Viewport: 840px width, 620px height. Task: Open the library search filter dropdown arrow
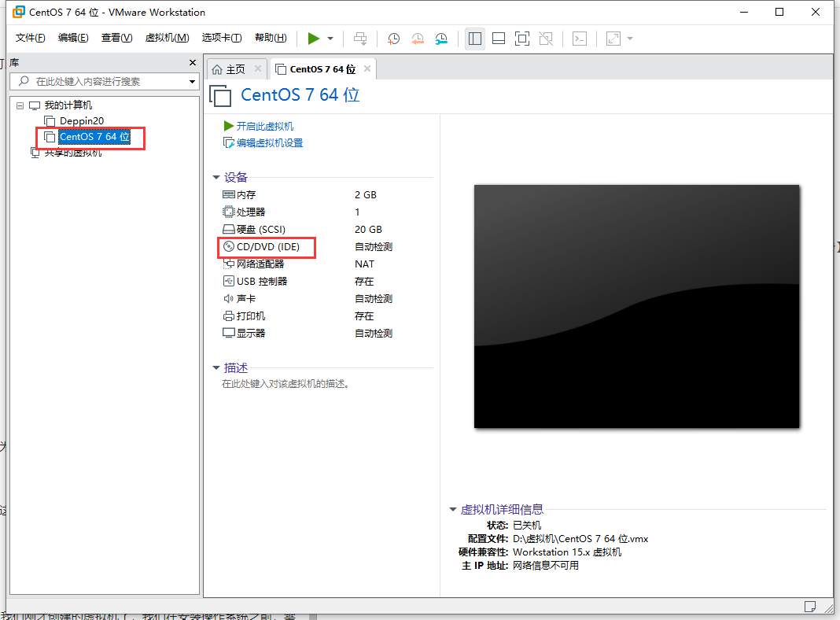[x=192, y=82]
